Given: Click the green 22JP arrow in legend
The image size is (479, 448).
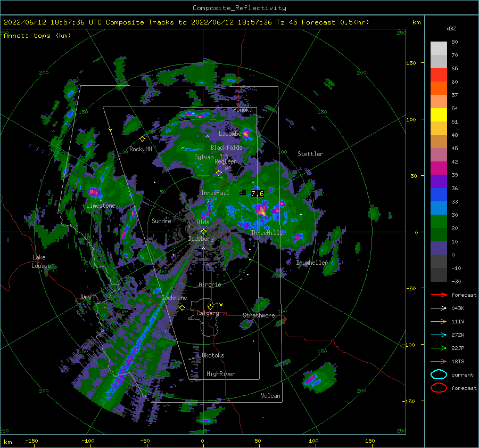Looking at the screenshot, I should tap(439, 348).
